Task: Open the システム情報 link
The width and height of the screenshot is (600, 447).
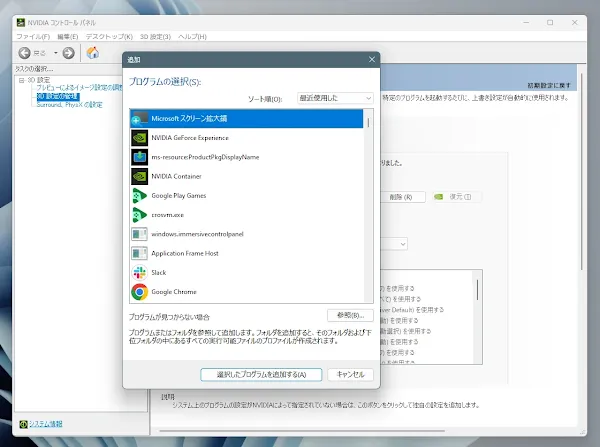Action: point(46,424)
